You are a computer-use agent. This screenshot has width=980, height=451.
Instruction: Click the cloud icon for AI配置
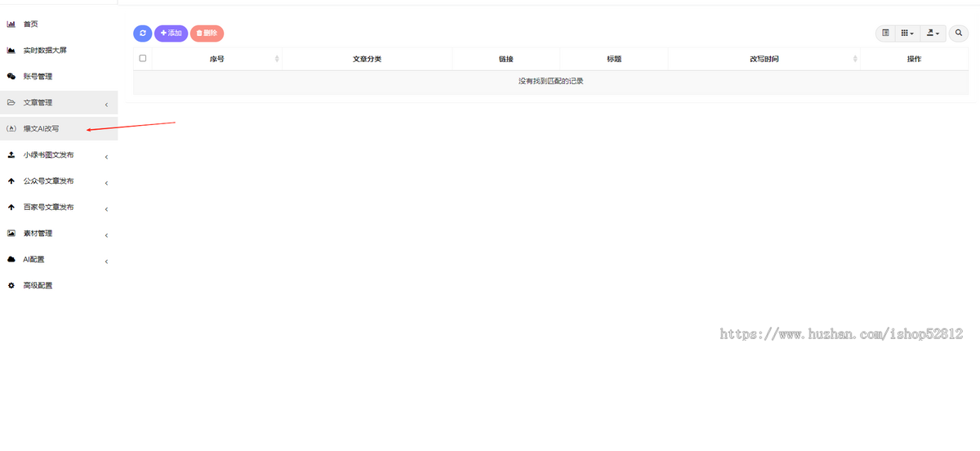click(x=11, y=260)
